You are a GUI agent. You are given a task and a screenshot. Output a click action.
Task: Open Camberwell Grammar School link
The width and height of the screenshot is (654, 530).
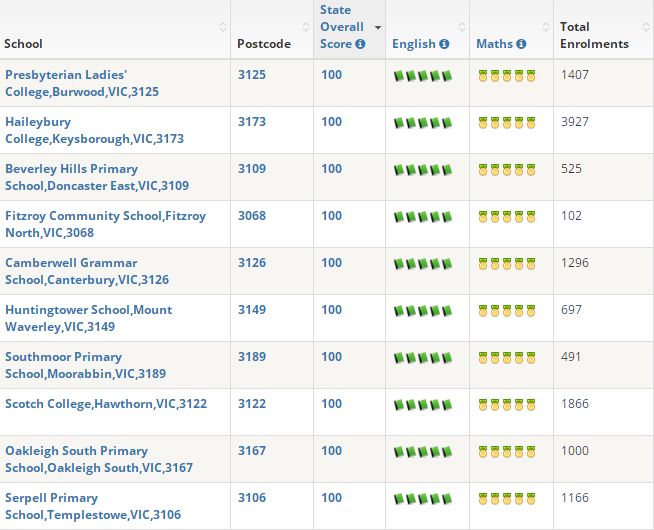(x=87, y=271)
